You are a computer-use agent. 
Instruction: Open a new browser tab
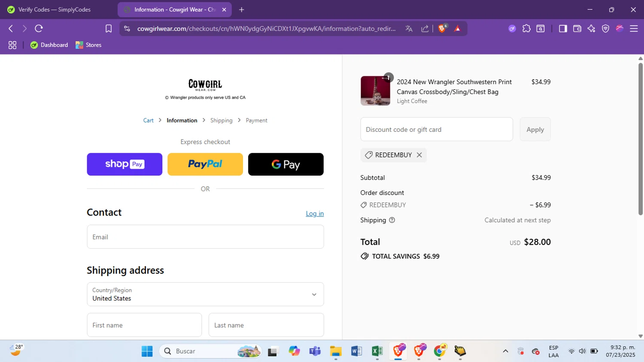[x=241, y=9]
